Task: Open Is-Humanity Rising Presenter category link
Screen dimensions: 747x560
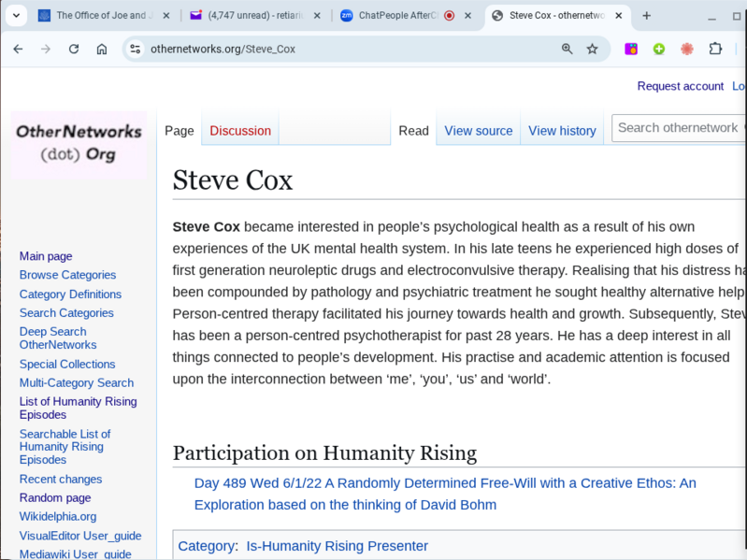Action: pyautogui.click(x=338, y=546)
